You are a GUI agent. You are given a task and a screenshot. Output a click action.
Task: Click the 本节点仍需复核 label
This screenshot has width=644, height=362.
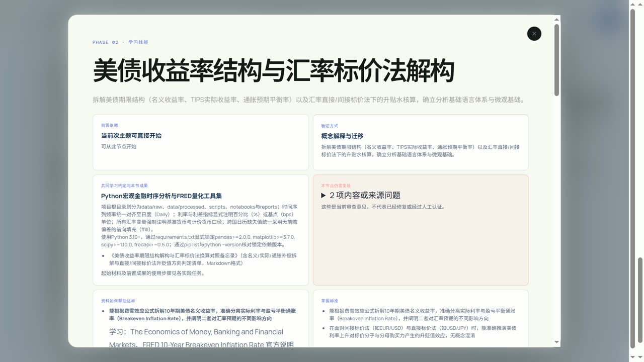click(x=336, y=186)
